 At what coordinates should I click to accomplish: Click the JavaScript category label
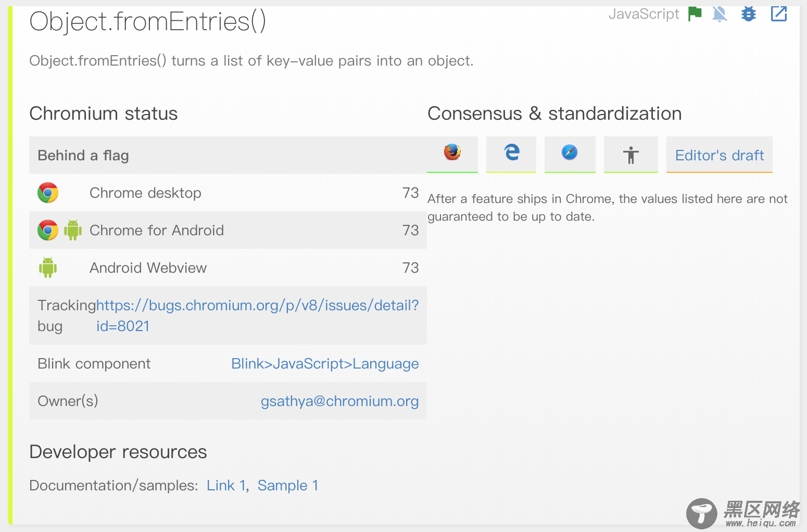pyautogui.click(x=644, y=14)
